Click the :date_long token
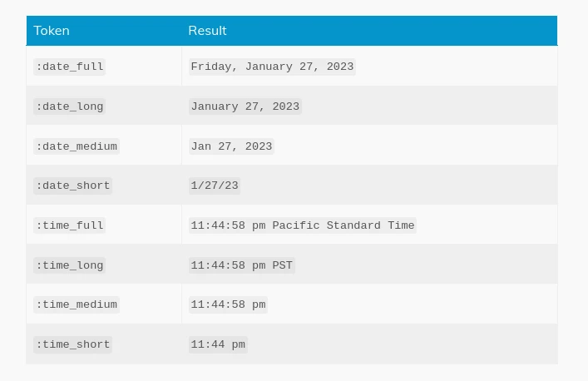The image size is (588, 381). pos(70,106)
